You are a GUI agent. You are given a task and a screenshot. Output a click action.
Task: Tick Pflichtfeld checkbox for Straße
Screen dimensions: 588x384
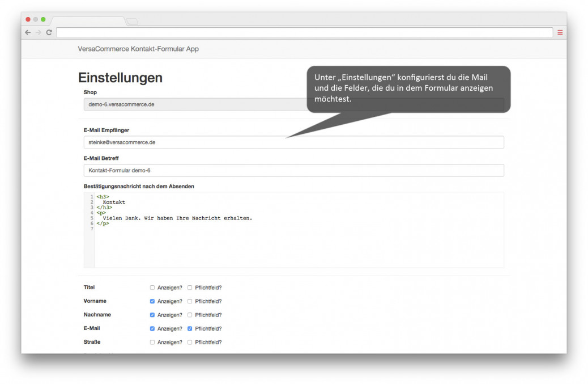click(190, 342)
